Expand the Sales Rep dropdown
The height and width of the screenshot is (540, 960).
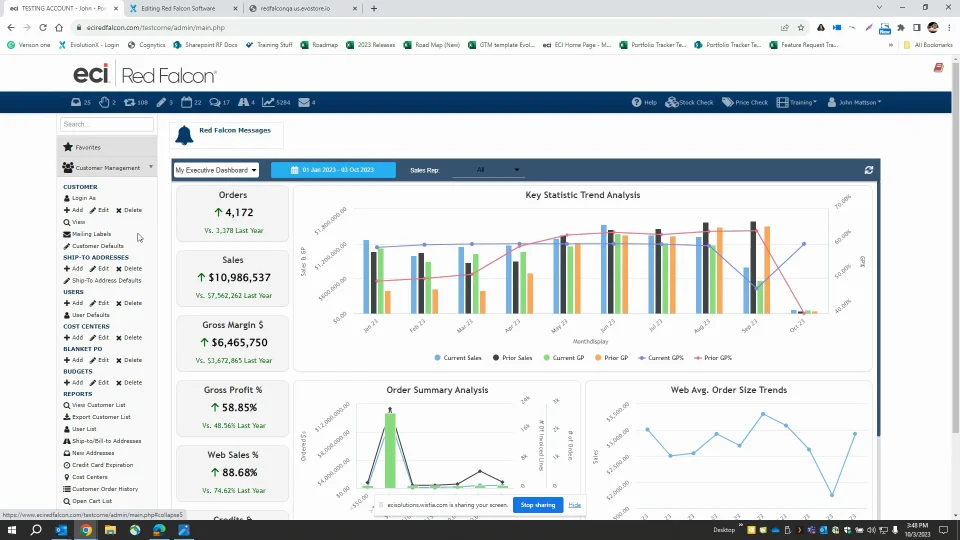coord(486,170)
